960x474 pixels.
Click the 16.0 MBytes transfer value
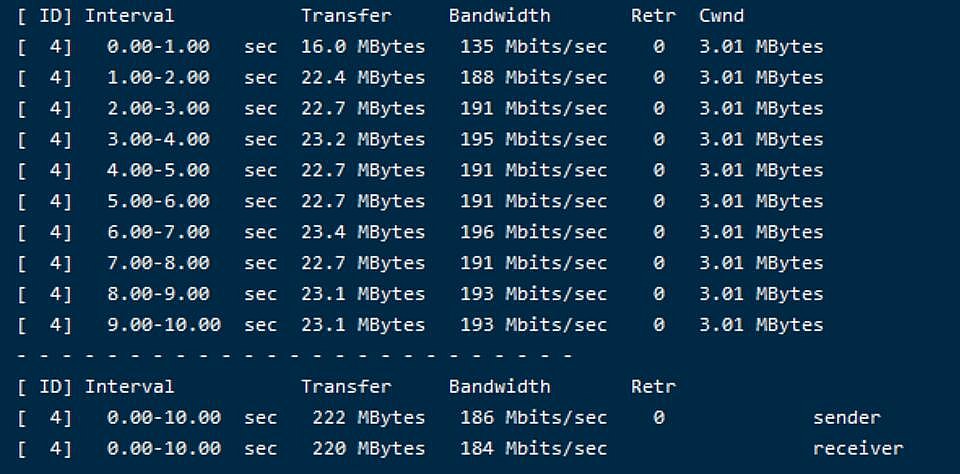click(362, 47)
